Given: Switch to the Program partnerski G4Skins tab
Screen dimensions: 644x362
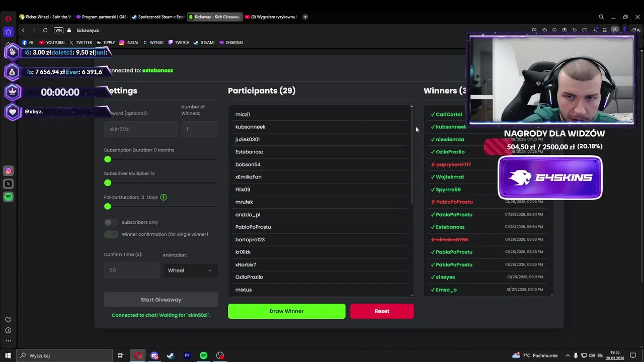Looking at the screenshot, I should pyautogui.click(x=102, y=17).
